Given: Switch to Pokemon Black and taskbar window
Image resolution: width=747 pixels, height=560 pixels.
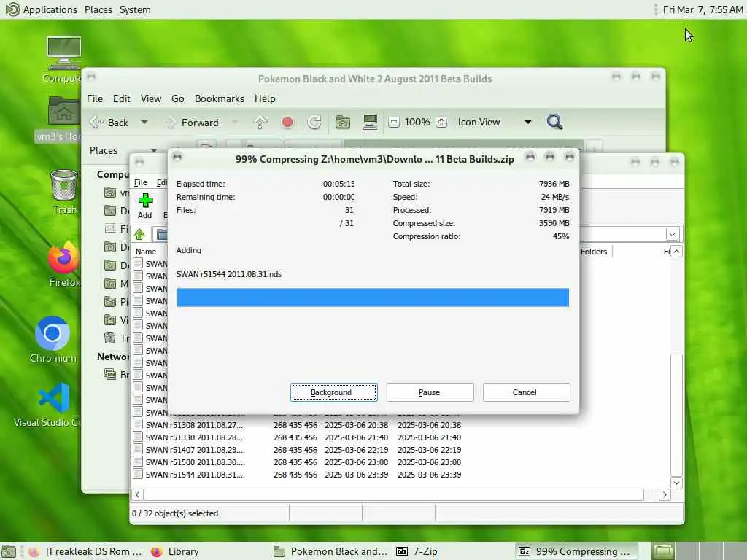Looking at the screenshot, I should (331, 551).
